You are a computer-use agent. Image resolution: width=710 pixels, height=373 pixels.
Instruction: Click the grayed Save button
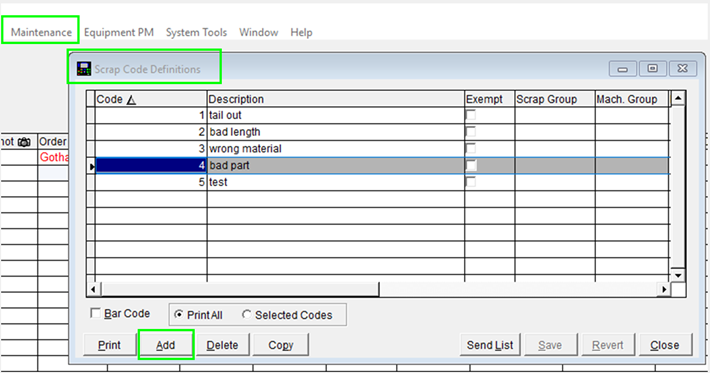[550, 345]
